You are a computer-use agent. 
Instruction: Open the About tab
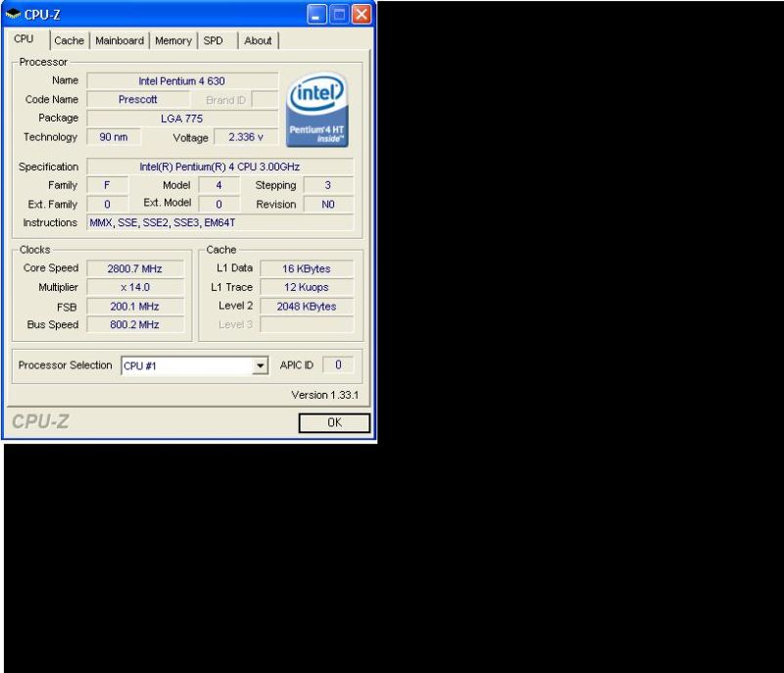(258, 40)
